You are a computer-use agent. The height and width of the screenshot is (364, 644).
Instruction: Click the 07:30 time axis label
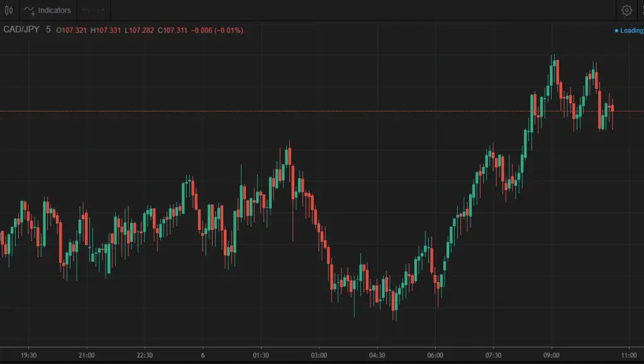(493, 355)
